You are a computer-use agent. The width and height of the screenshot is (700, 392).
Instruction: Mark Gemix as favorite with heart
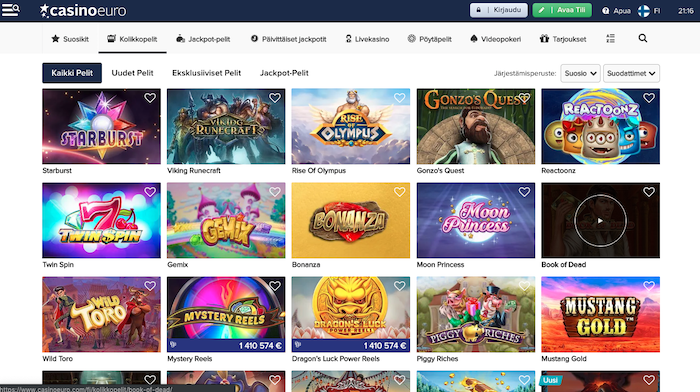(x=275, y=192)
